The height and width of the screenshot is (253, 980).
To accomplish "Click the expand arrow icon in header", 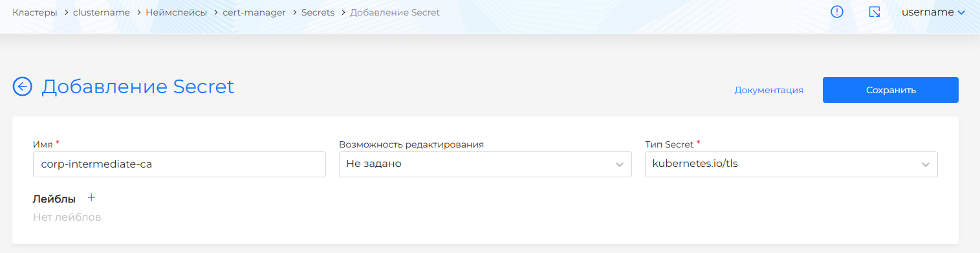I will coord(875,12).
